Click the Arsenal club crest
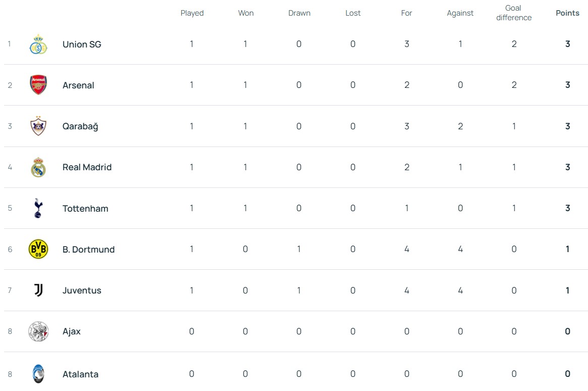Screen dimensions: 588x391 (38, 85)
